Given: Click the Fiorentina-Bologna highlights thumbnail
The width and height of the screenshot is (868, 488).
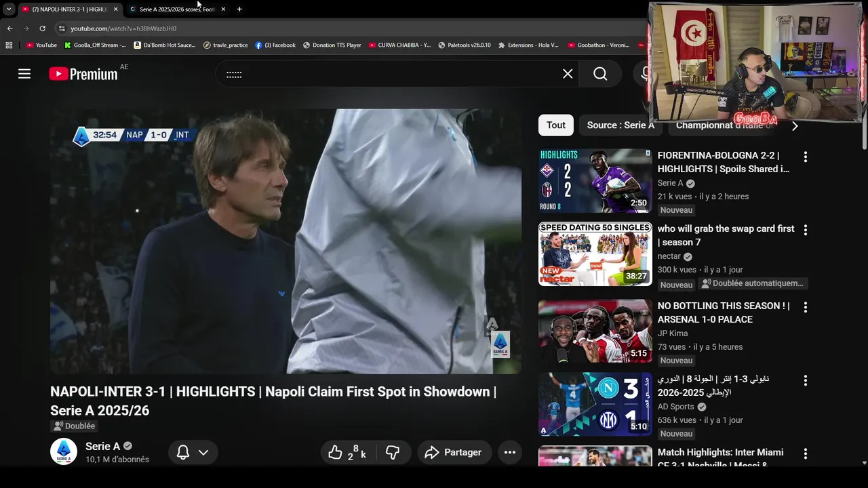Looking at the screenshot, I should point(595,181).
